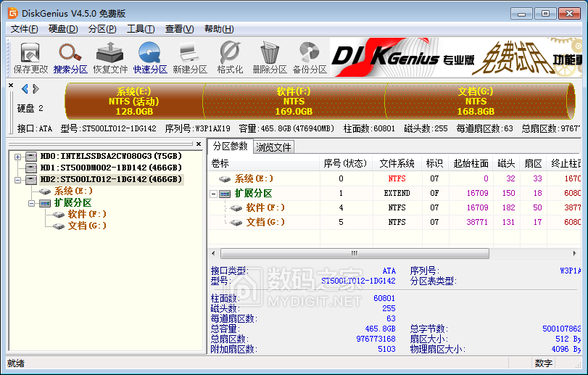The height and width of the screenshot is (375, 588).
Task: Close the disk map panel
Action: click(11, 85)
